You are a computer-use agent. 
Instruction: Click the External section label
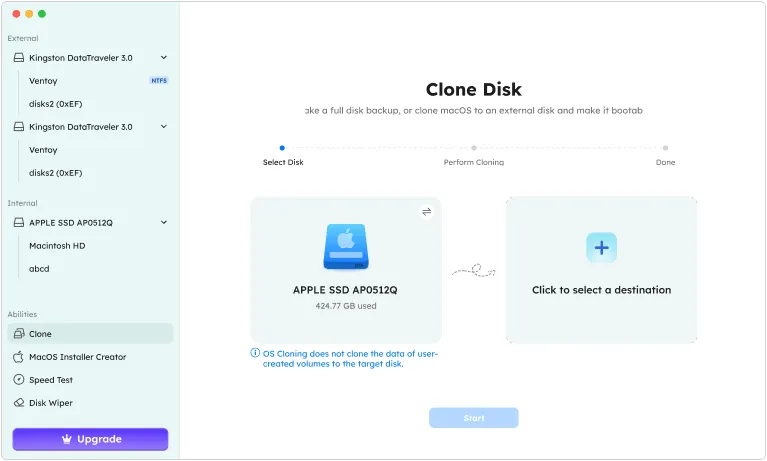[23, 38]
